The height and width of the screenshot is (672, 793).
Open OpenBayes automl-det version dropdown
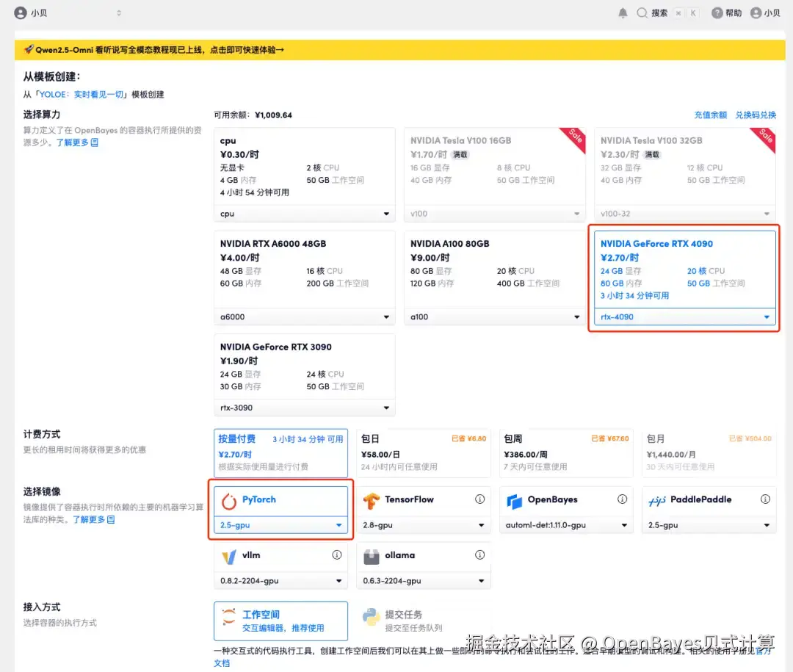(x=566, y=524)
